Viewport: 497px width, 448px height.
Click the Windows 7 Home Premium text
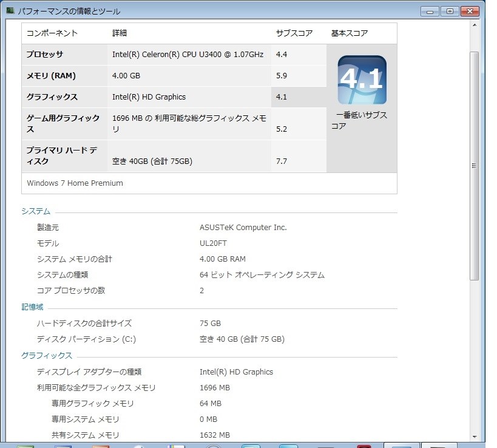75,183
